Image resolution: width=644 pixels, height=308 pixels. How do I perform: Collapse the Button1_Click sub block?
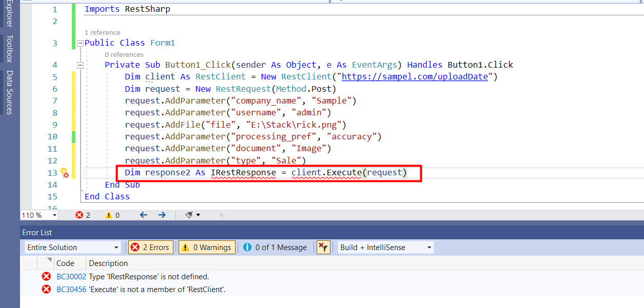coord(80,65)
